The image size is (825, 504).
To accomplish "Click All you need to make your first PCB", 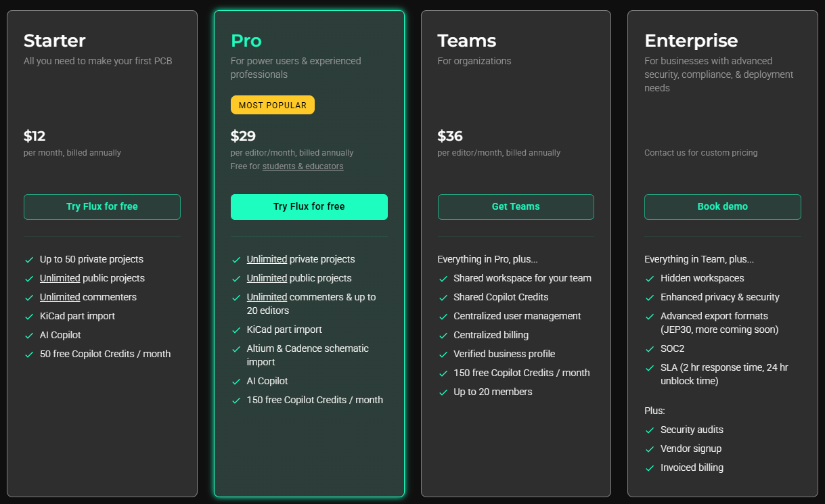I will 98,61.
